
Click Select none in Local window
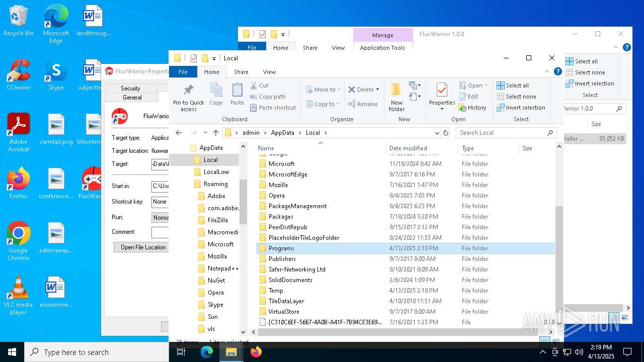tap(516, 97)
